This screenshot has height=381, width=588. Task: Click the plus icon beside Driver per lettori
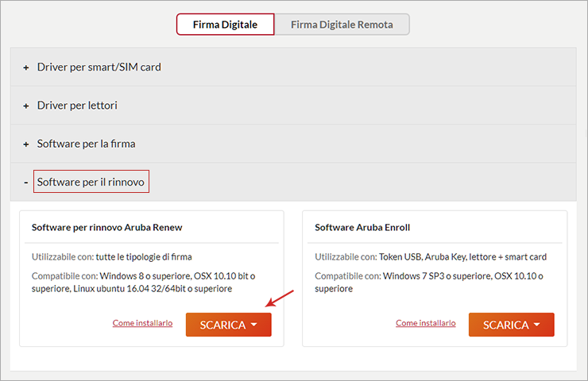(x=26, y=106)
